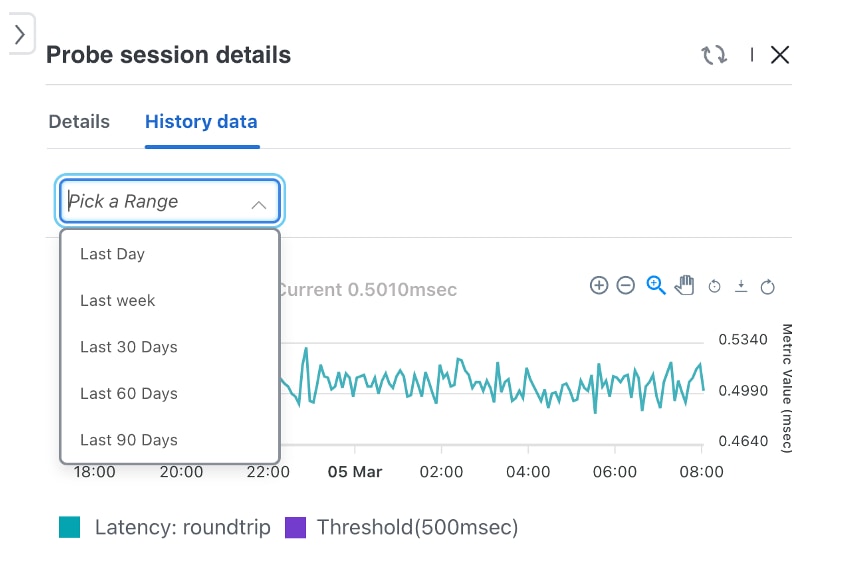Click the chart refresh icon at far right

pyautogui.click(x=768, y=287)
